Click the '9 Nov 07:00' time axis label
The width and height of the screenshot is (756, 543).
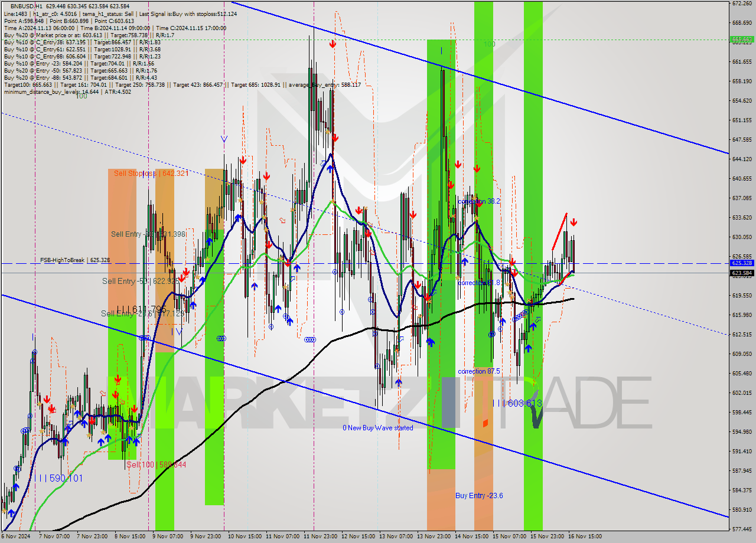[x=167, y=537]
